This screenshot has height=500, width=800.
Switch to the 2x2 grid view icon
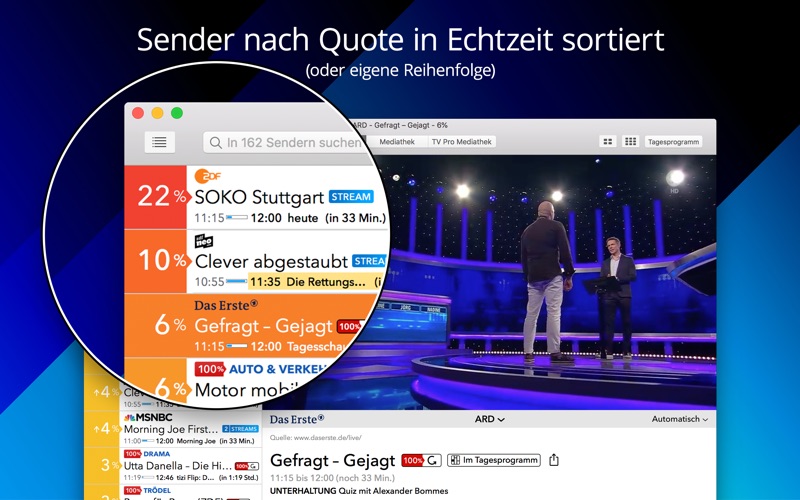[608, 142]
